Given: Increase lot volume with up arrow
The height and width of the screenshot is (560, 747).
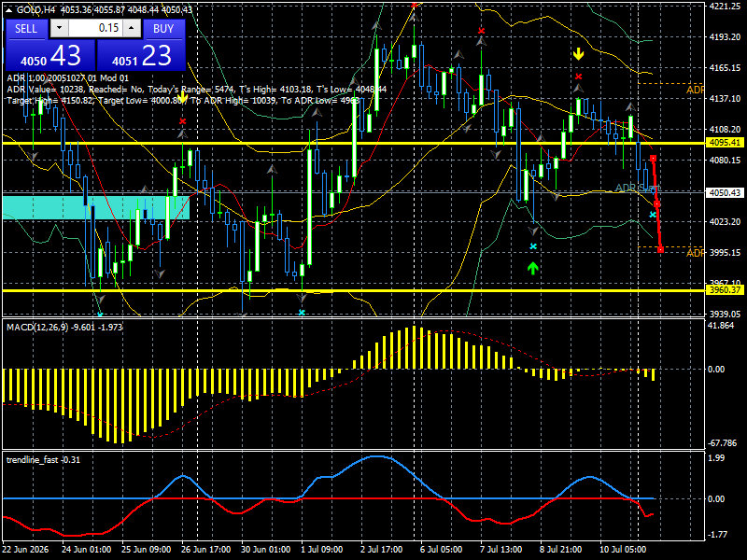Looking at the screenshot, I should click(x=132, y=28).
